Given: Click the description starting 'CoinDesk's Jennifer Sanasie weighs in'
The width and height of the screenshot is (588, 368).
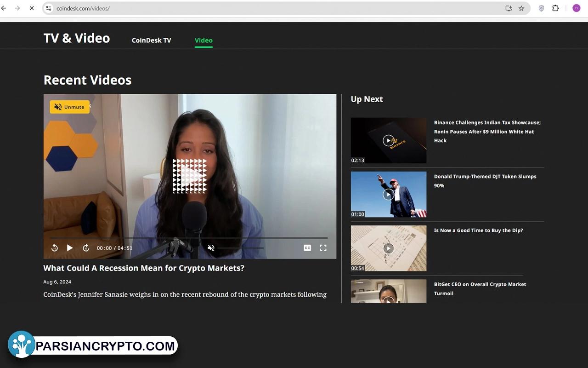Looking at the screenshot, I should (x=185, y=294).
